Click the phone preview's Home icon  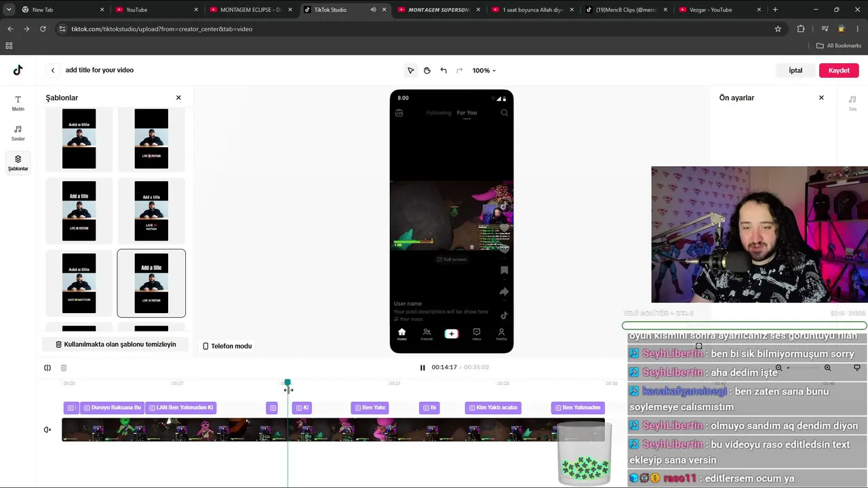coord(401,333)
